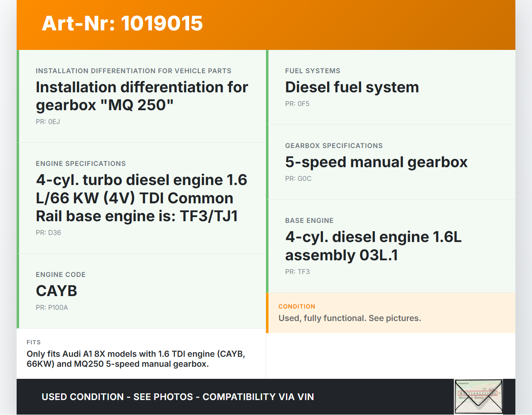532x415 pixels.
Task: Select the MQ 250 gearbox installation heading
Action: tap(142, 96)
